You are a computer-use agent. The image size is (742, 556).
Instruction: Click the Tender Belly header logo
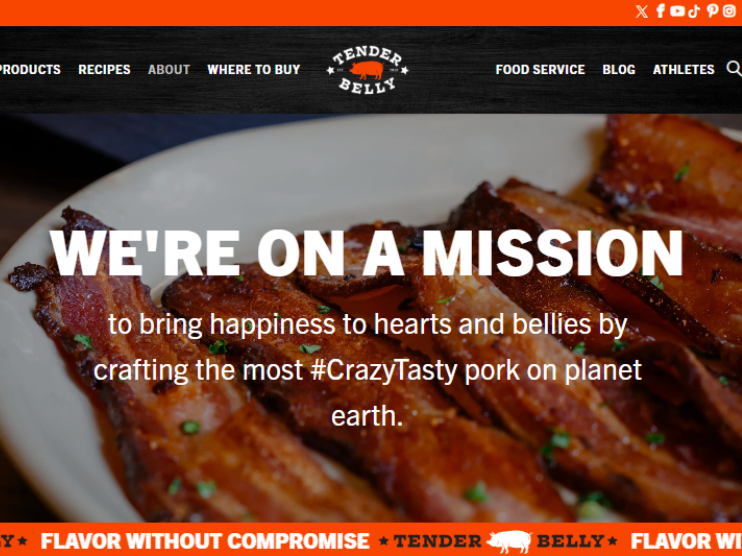click(367, 70)
